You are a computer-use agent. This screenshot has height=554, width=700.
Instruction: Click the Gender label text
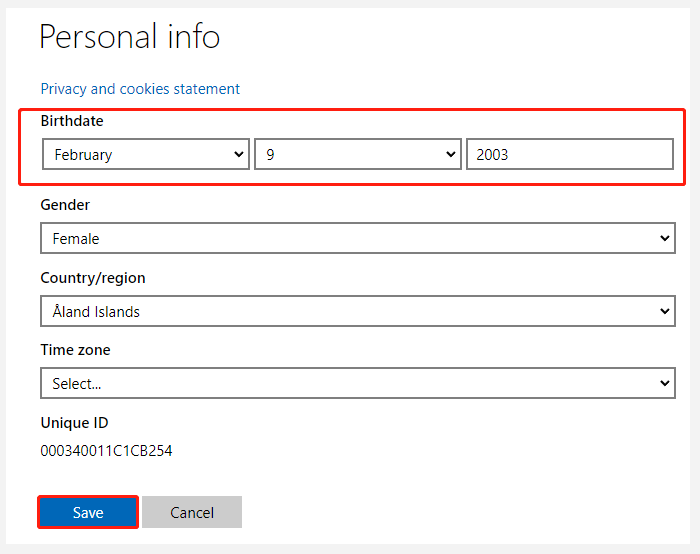point(65,205)
